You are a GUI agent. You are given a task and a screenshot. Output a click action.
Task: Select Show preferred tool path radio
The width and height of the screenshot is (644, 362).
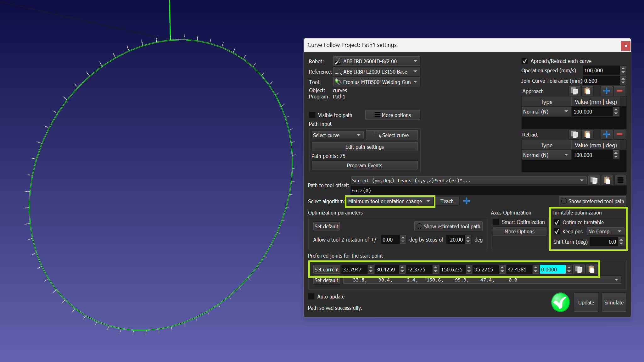(564, 201)
